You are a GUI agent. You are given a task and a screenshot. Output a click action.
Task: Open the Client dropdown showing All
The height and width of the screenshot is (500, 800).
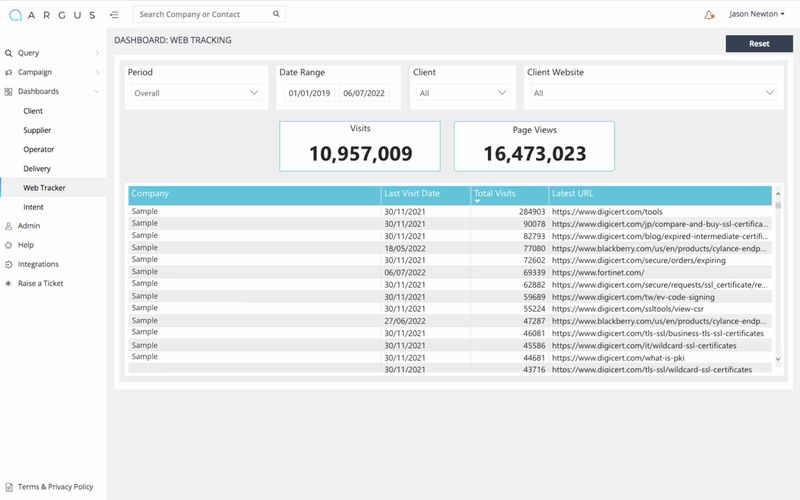(462, 93)
